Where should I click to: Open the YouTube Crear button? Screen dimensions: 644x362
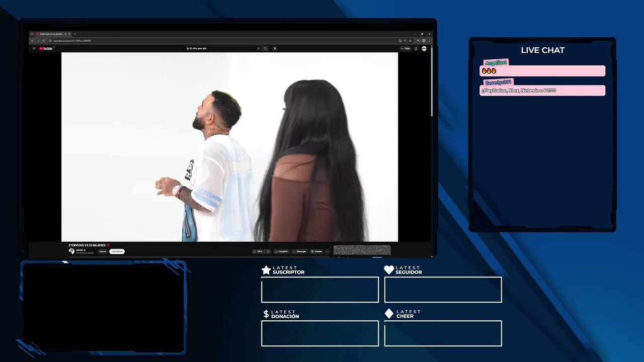coord(406,48)
